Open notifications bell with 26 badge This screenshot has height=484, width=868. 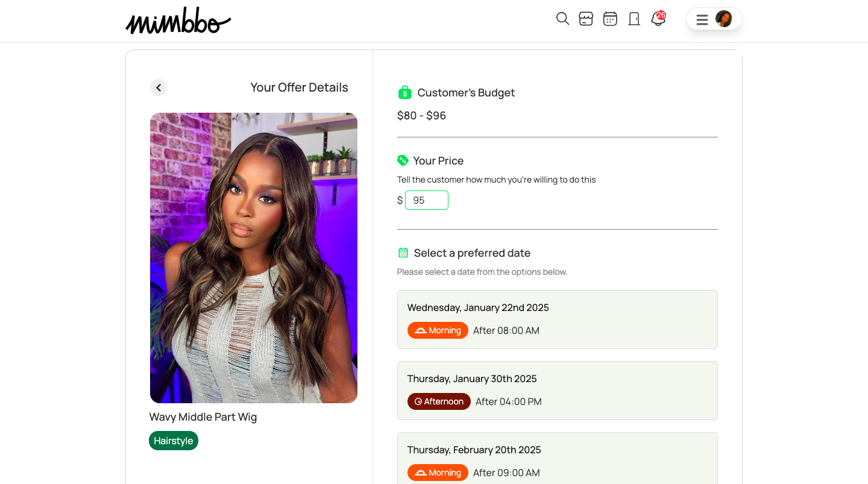[658, 19]
